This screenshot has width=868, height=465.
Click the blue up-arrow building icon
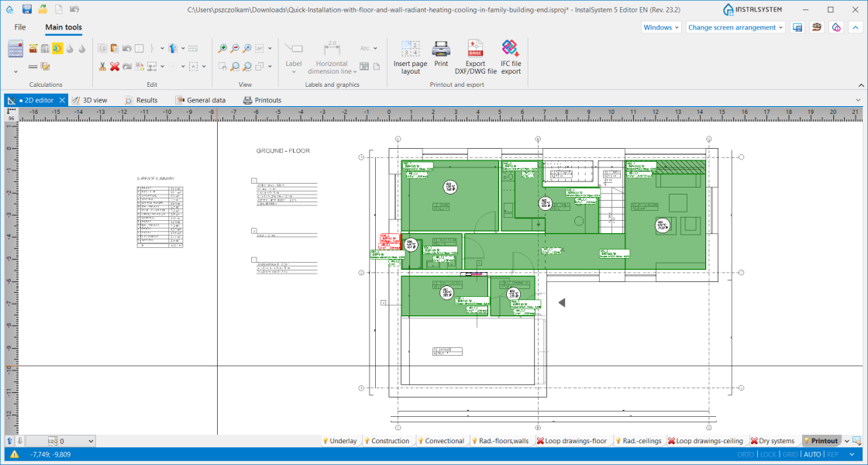173,49
